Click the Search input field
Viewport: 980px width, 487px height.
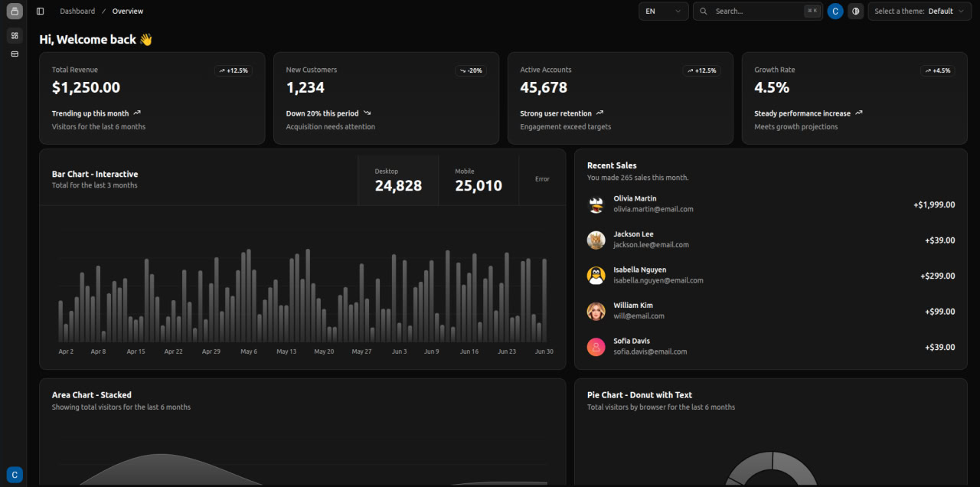(x=758, y=11)
